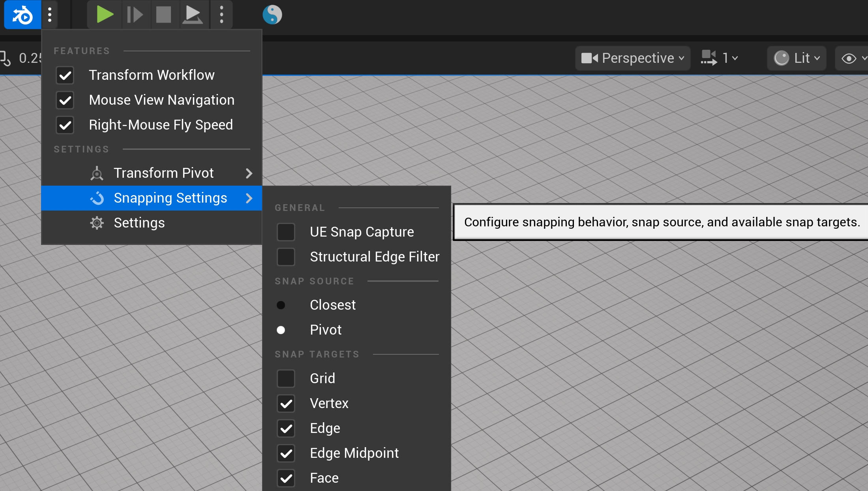Toggle the Edge snap target checkbox
Screen dimensions: 868x491
tap(286, 428)
